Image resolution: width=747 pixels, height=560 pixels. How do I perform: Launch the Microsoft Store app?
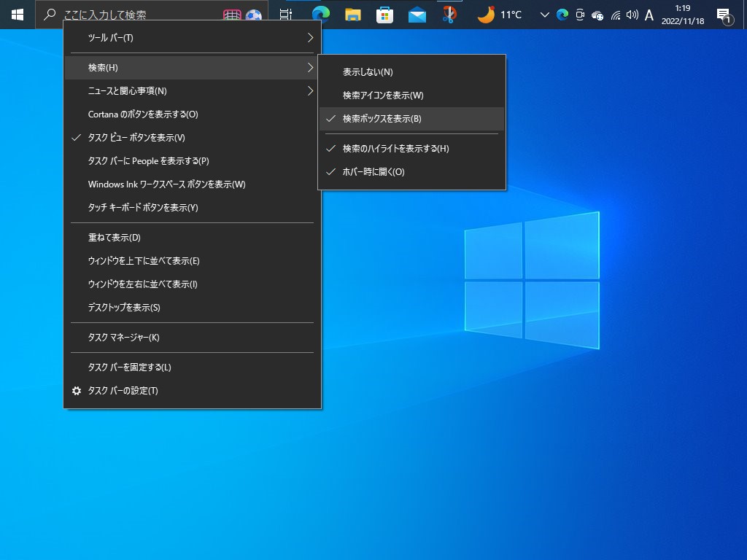(385, 14)
